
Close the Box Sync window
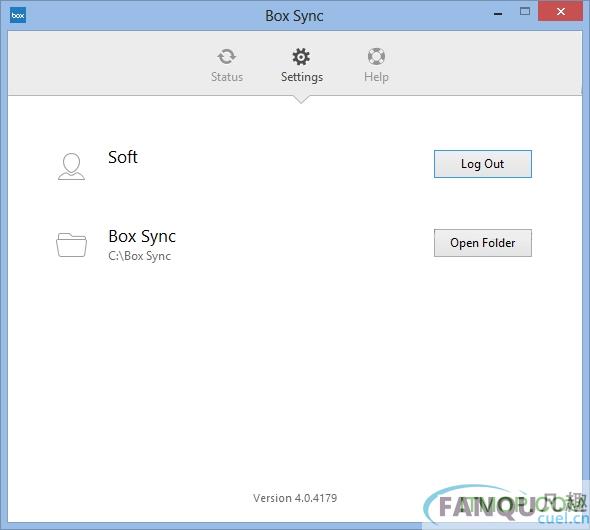(x=561, y=11)
